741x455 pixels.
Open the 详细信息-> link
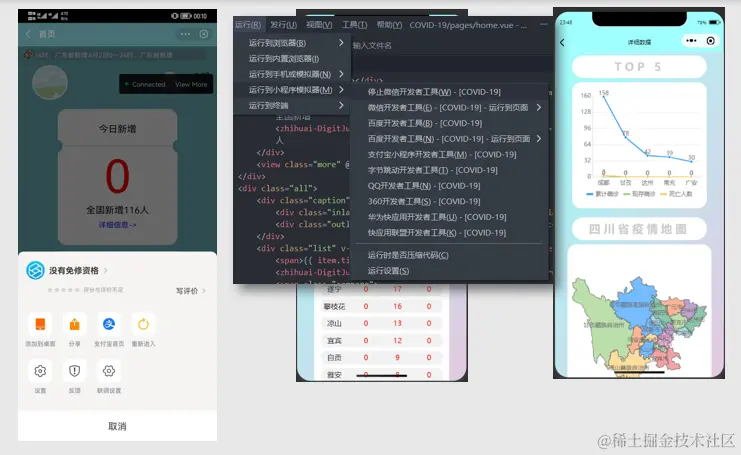point(117,225)
